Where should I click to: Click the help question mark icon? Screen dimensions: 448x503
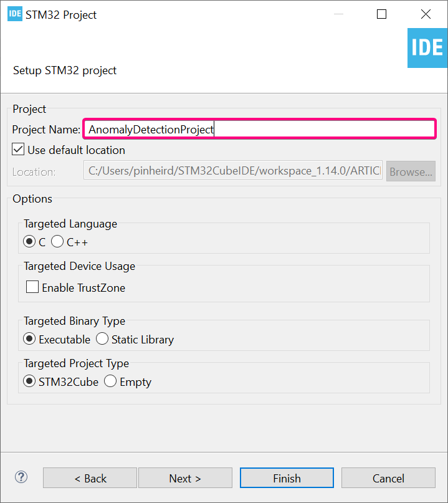[x=21, y=477]
